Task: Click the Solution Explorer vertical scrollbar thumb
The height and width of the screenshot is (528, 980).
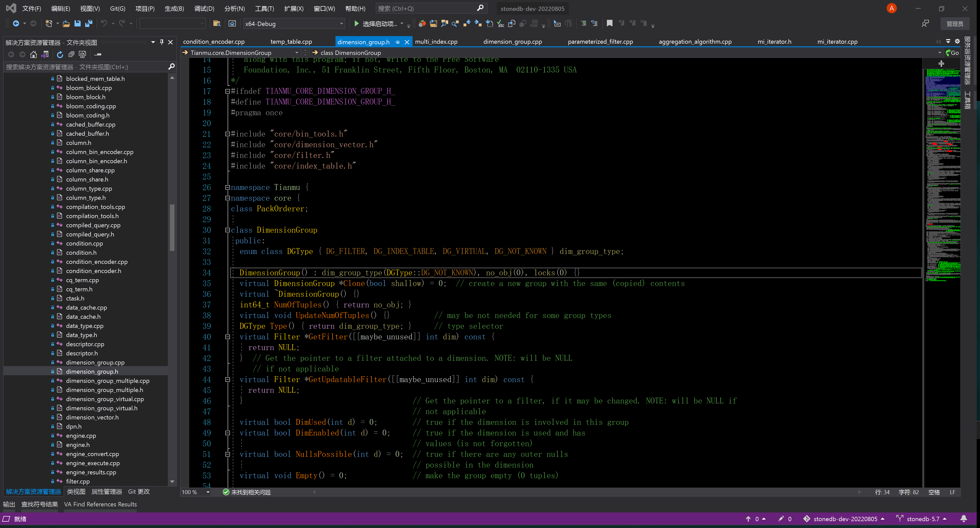Action: [172, 227]
